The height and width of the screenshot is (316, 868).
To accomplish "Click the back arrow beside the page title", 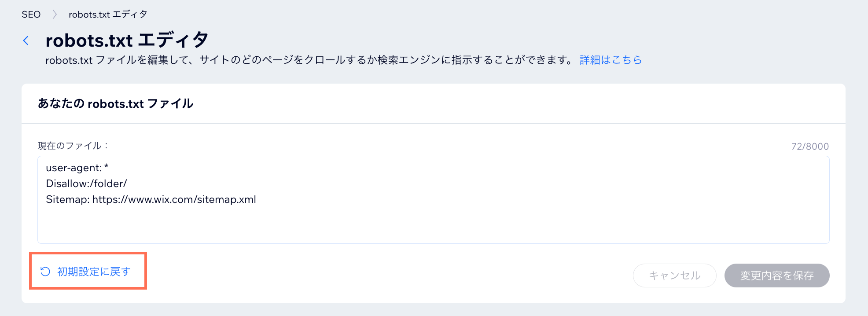I will (26, 41).
